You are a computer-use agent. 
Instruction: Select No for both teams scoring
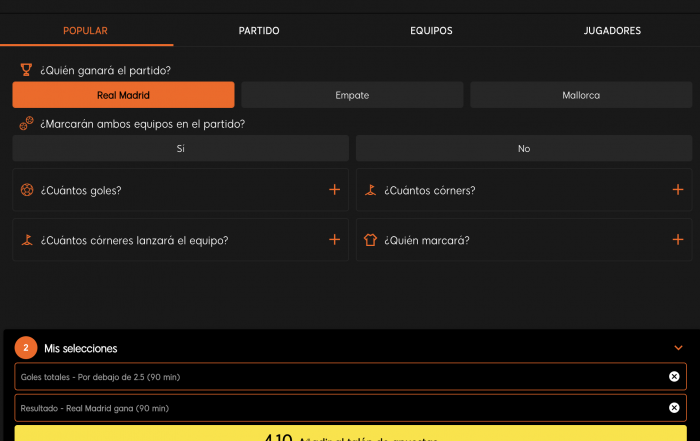[524, 148]
